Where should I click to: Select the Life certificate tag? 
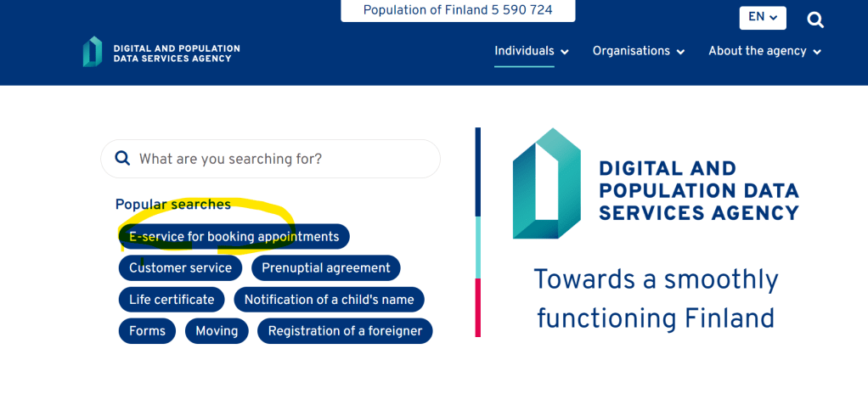172,300
